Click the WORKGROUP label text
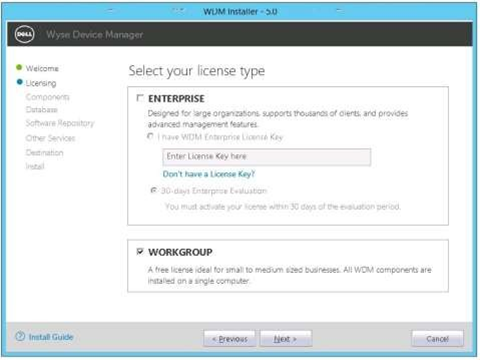 coord(180,252)
